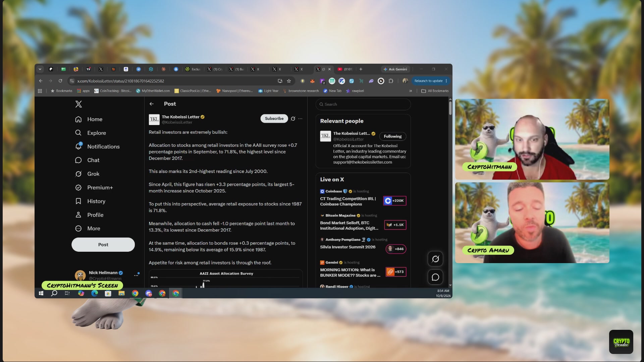Click the site info icon in address bar

71,81
